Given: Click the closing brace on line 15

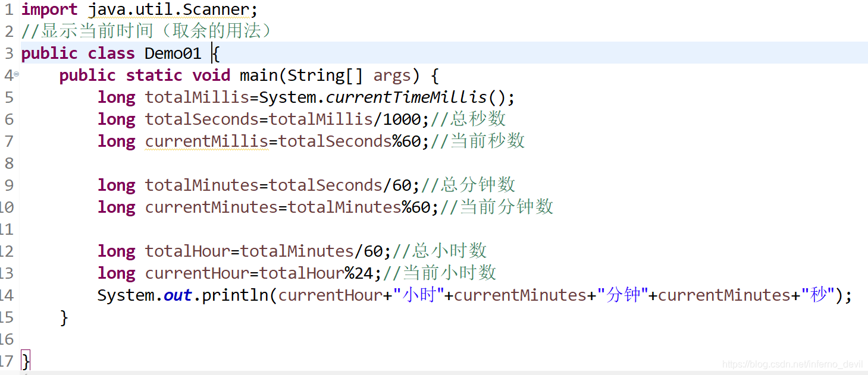Looking at the screenshot, I should (64, 317).
